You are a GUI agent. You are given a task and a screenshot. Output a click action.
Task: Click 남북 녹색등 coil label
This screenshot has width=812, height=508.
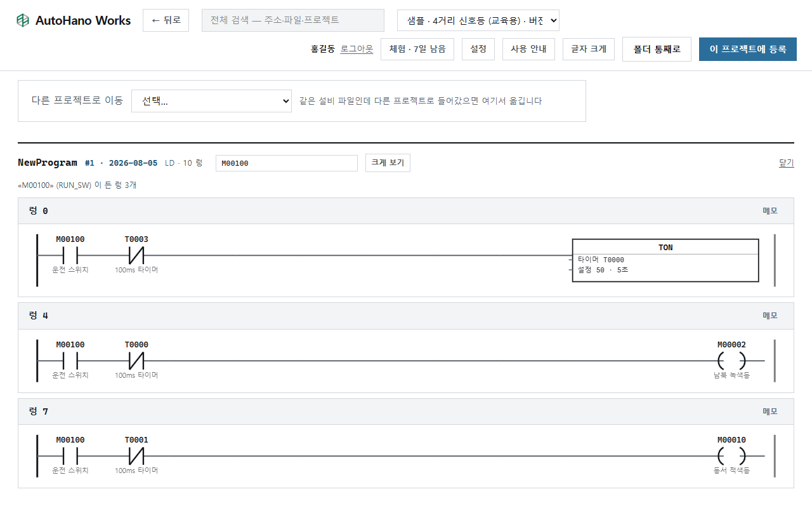point(731,375)
